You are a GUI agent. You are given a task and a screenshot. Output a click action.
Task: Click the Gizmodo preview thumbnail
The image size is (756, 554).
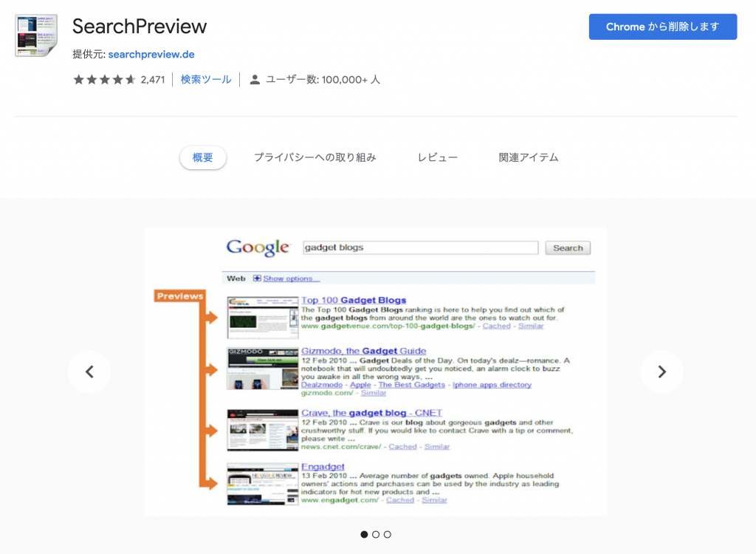pyautogui.click(x=263, y=368)
